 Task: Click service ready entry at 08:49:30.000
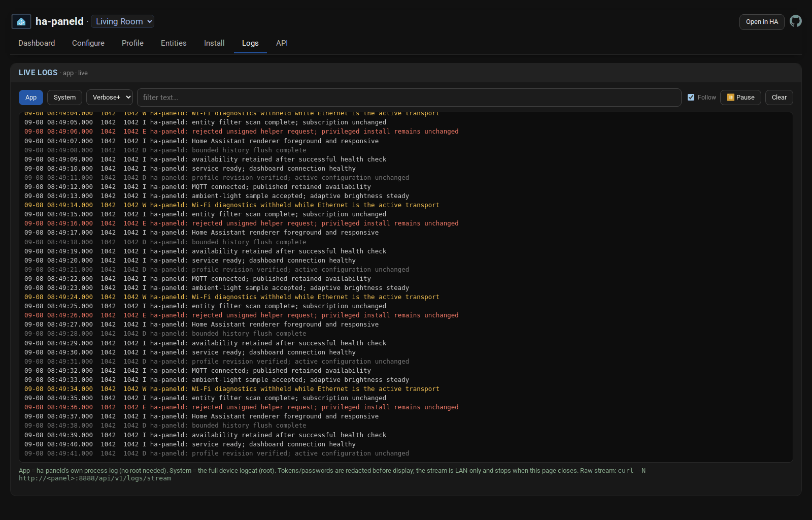pos(190,352)
